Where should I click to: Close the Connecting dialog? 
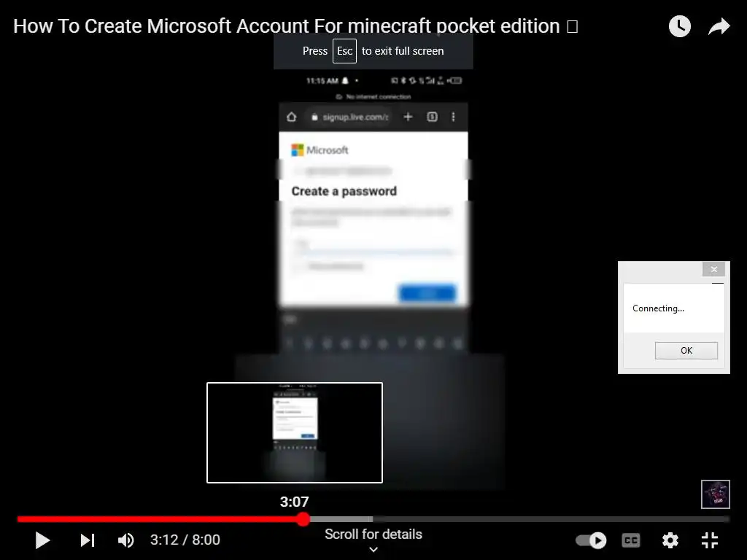[713, 269]
